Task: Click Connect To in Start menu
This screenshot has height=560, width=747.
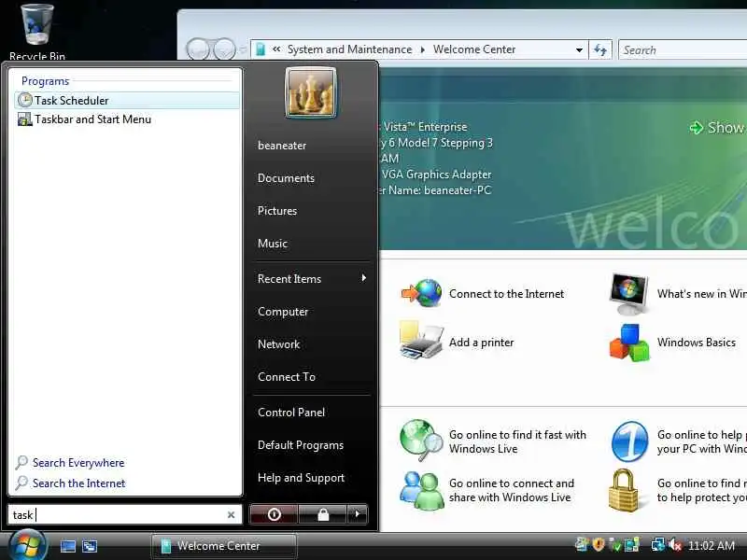Action: point(287,377)
